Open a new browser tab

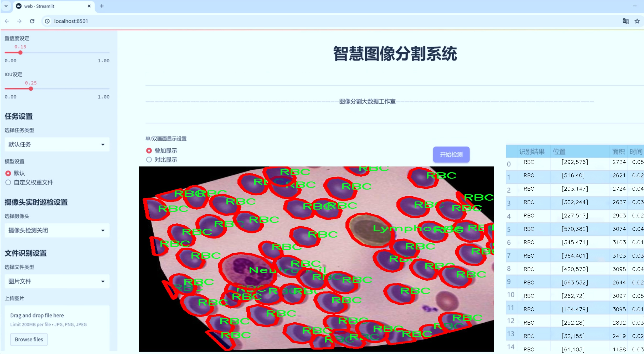tap(102, 6)
